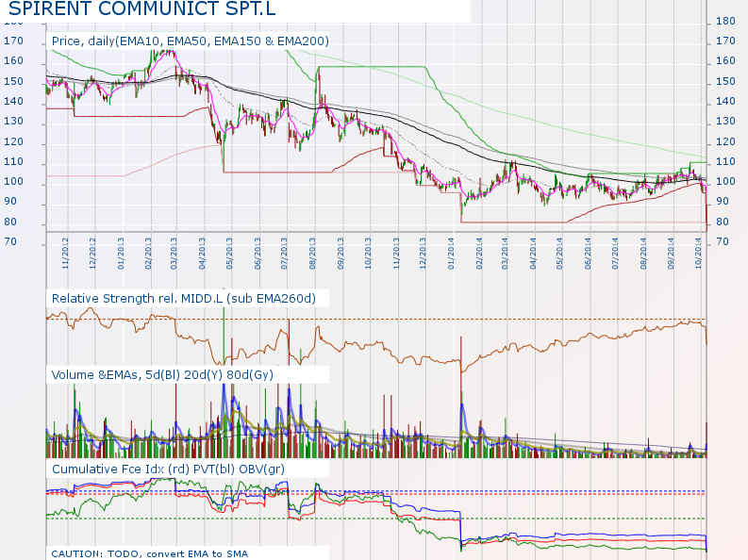The image size is (748, 560).
Task: Select the 03/2014 date axis label
Action: (x=505, y=253)
